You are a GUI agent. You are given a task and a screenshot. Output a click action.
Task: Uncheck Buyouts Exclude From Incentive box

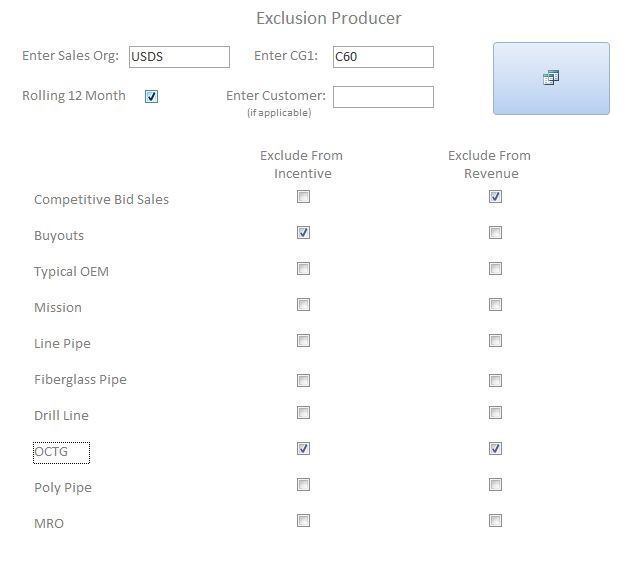click(303, 233)
